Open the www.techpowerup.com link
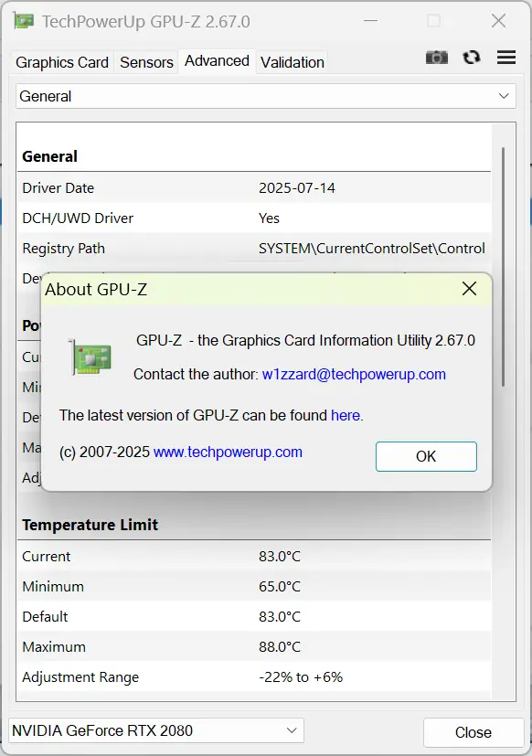 point(228,453)
